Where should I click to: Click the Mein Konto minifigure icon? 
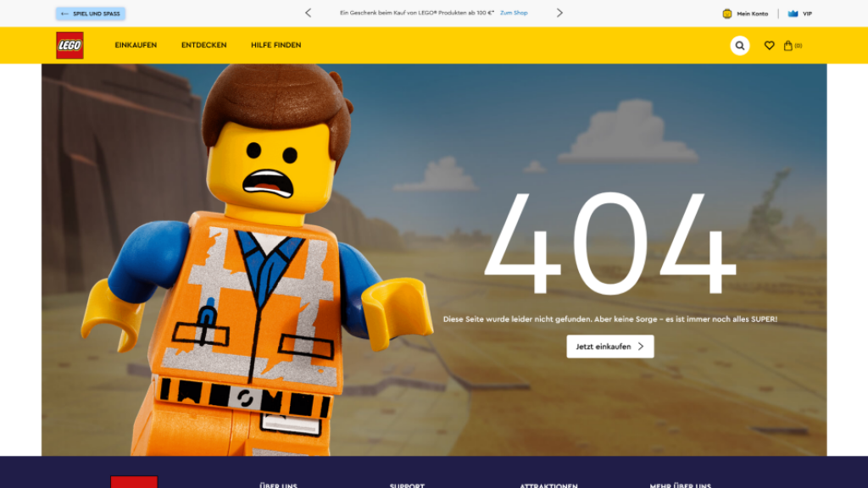(x=726, y=14)
